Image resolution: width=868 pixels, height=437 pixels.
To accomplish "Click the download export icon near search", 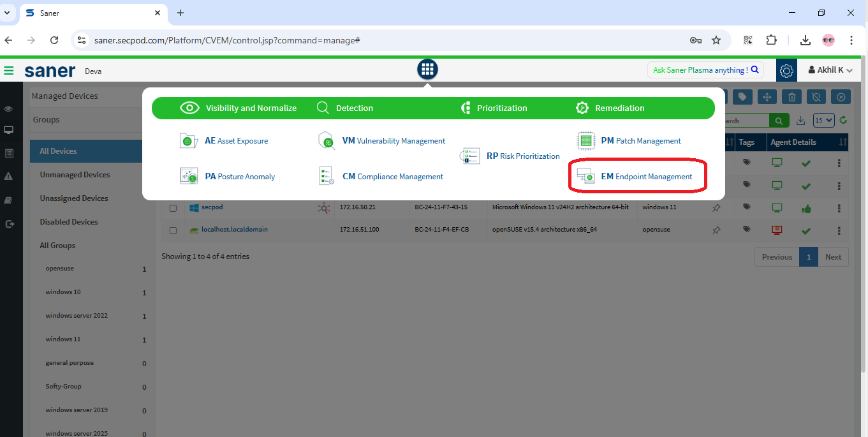I will (801, 121).
